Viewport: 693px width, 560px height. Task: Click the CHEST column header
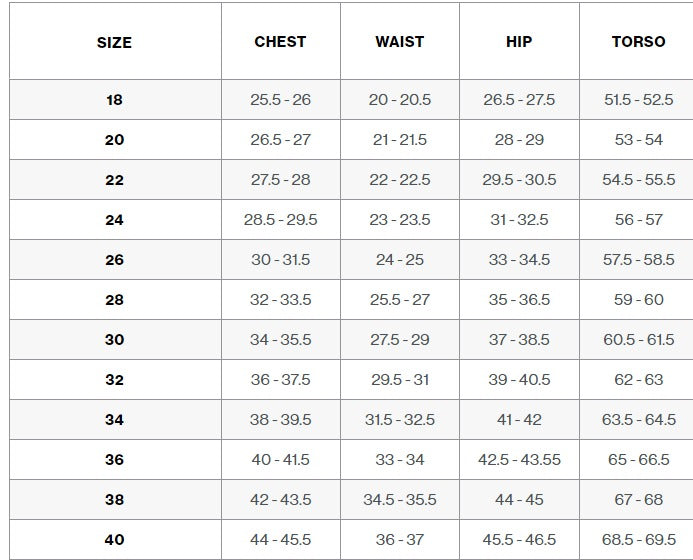coord(280,42)
